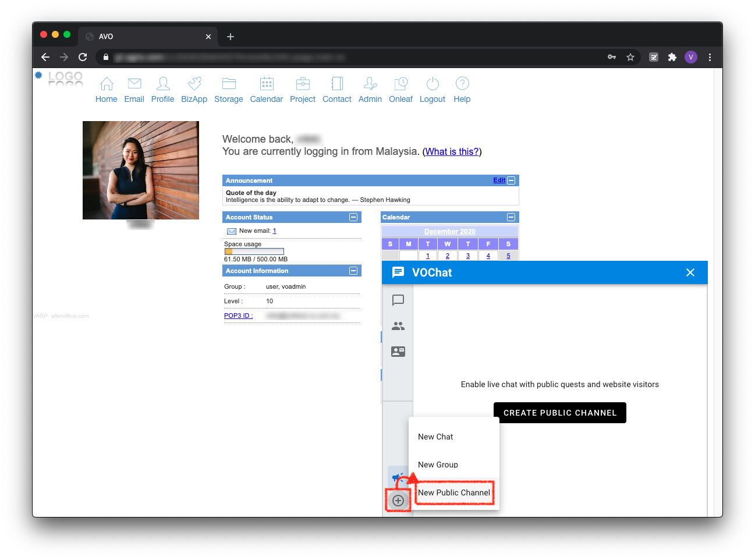The width and height of the screenshot is (755, 560).
Task: Open the VOChat contacts card icon
Action: pos(398,352)
